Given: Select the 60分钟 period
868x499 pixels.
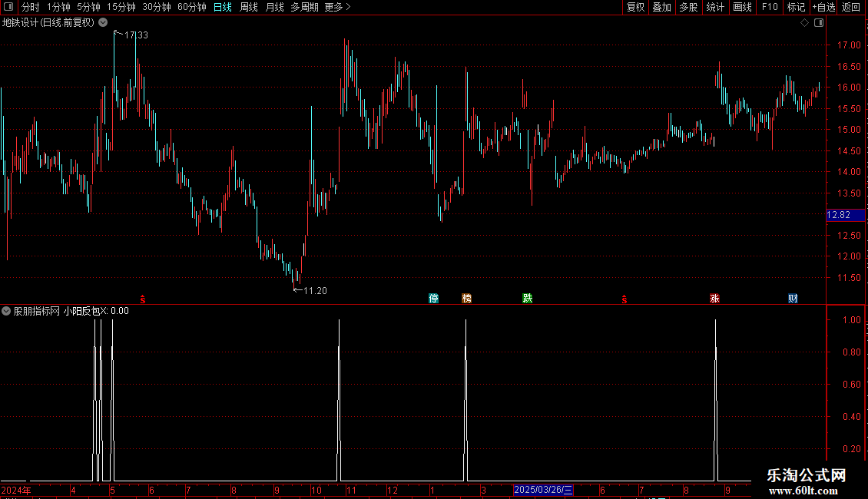Looking at the screenshot, I should 192,7.
